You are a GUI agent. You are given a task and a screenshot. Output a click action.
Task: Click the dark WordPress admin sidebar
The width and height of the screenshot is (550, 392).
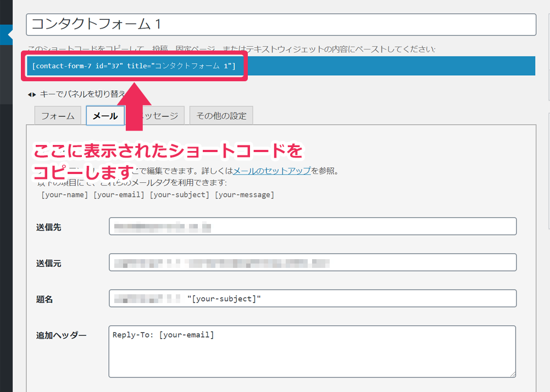(x=6, y=220)
